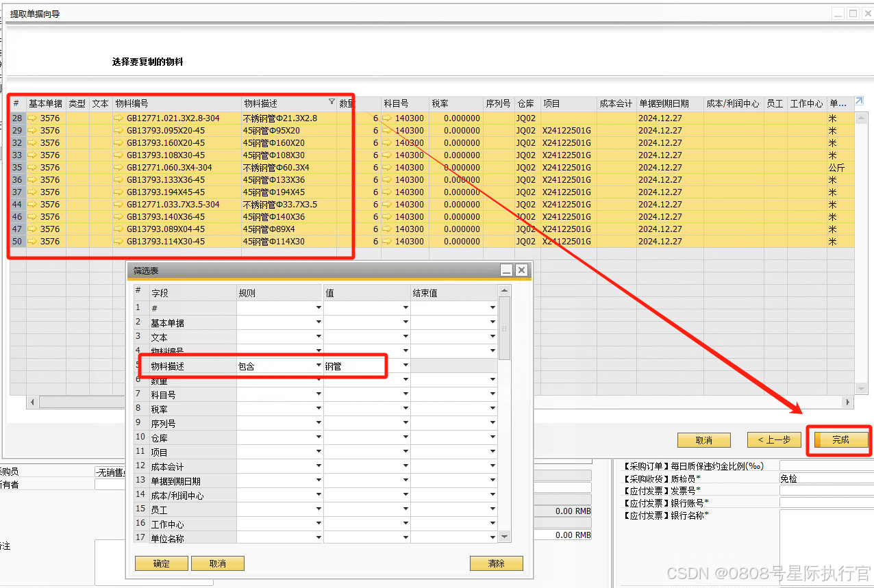Open 规则 dropdown for 税率 row

(319, 409)
